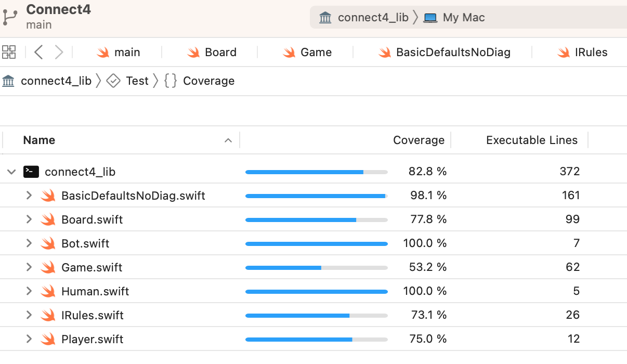
Task: Go forward with the right chevron
Action: (59, 52)
